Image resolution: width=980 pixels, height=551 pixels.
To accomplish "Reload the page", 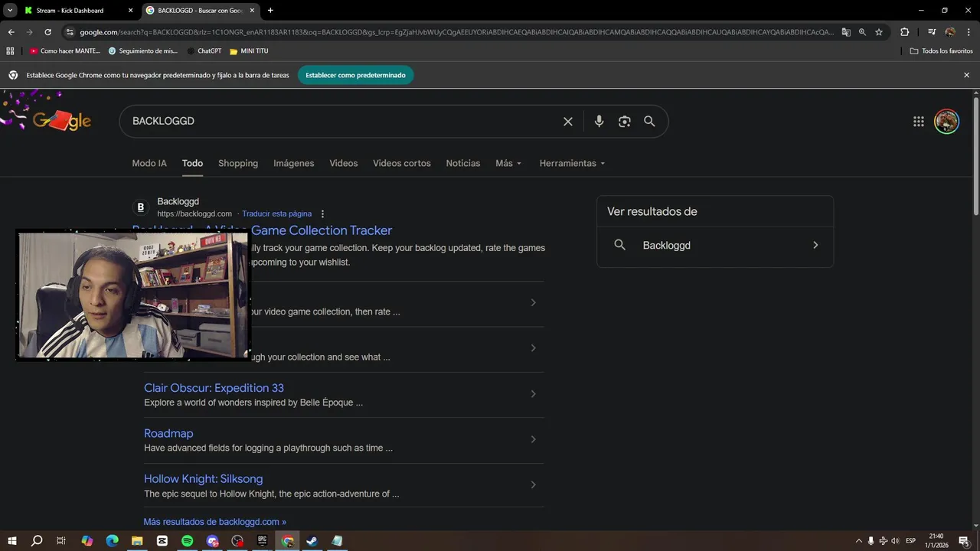I will [x=47, y=32].
